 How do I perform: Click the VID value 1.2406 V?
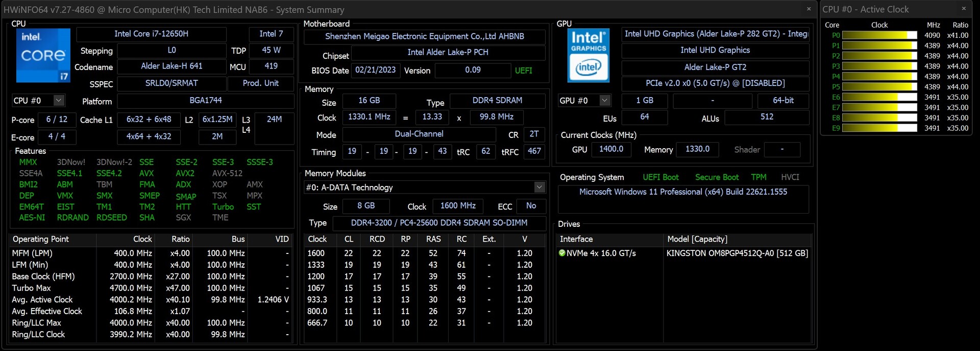click(273, 300)
